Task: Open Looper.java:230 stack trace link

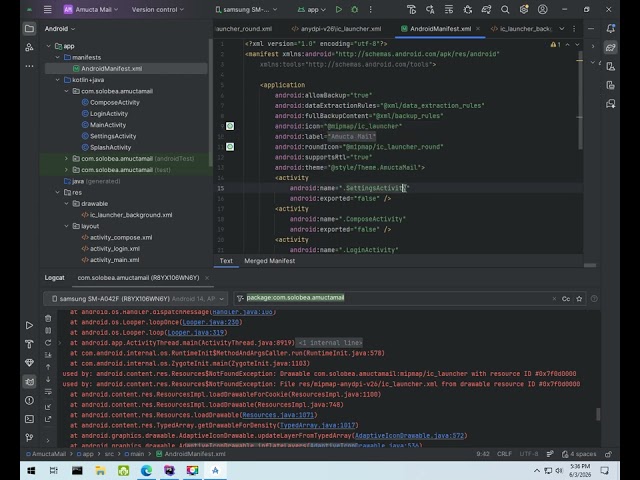Action: pos(211,322)
